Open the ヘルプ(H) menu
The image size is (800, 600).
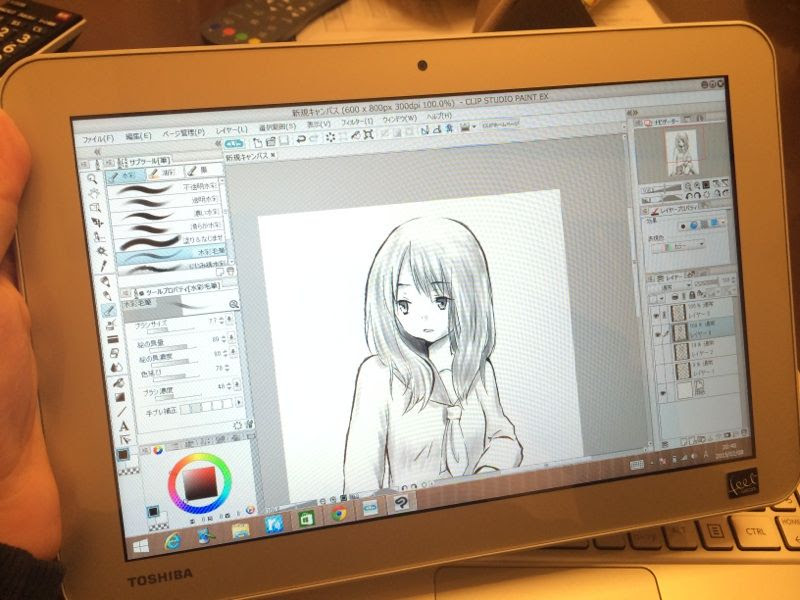tap(439, 116)
